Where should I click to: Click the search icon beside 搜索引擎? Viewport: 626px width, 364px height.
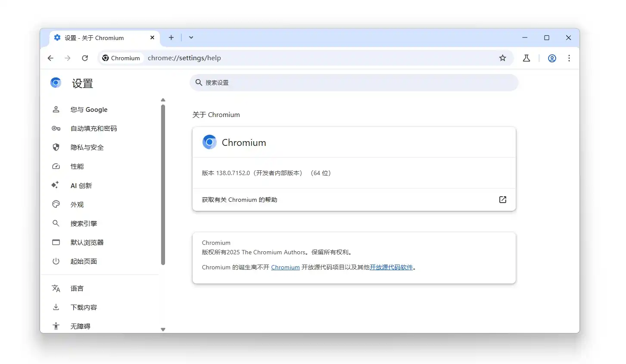point(56,223)
